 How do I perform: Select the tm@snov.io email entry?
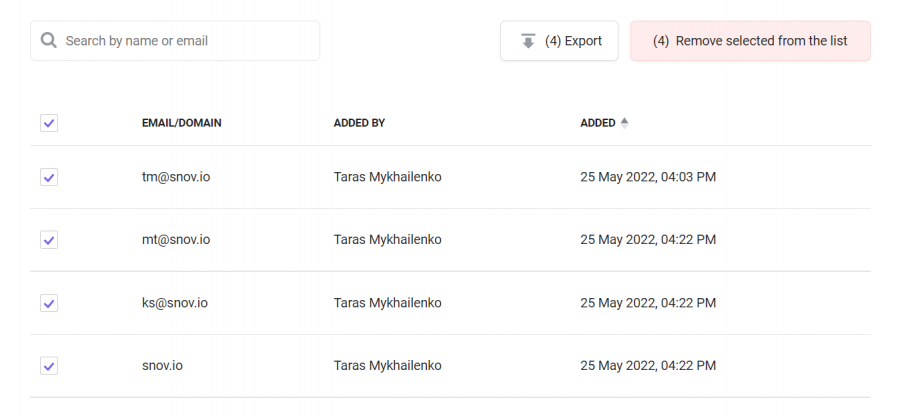(x=176, y=177)
